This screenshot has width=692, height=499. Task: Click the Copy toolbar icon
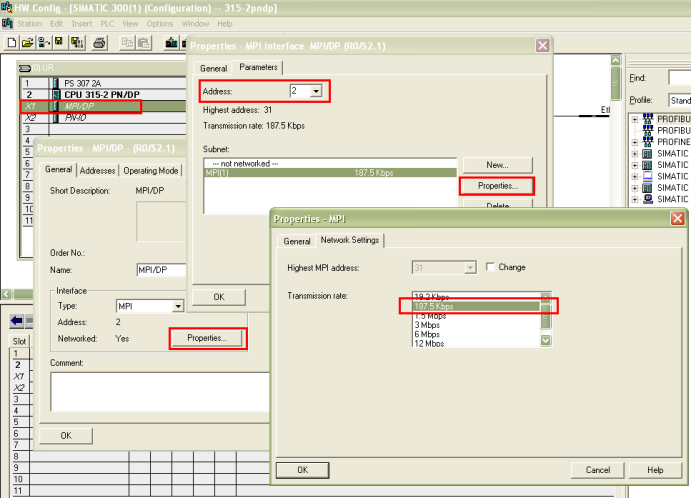(x=128, y=43)
